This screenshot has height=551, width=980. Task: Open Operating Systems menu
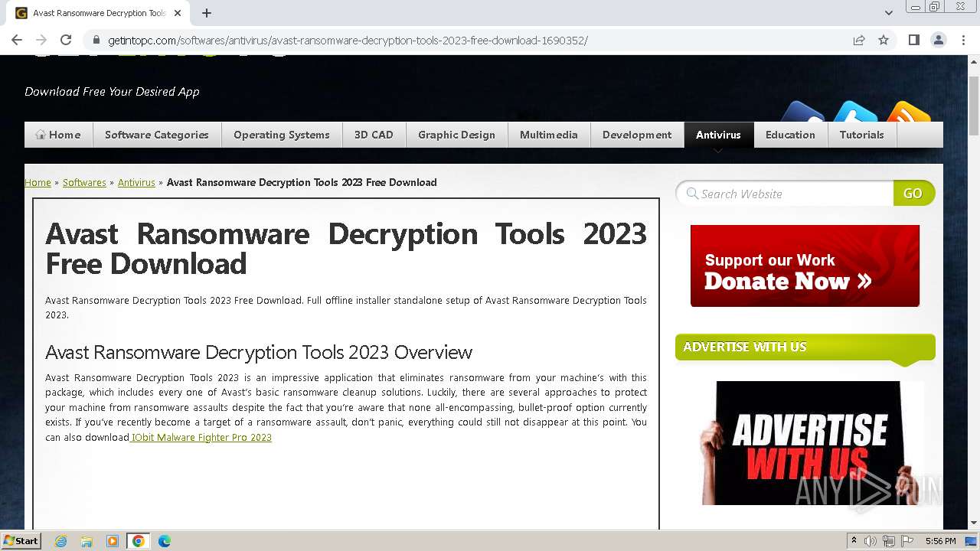pyautogui.click(x=282, y=135)
